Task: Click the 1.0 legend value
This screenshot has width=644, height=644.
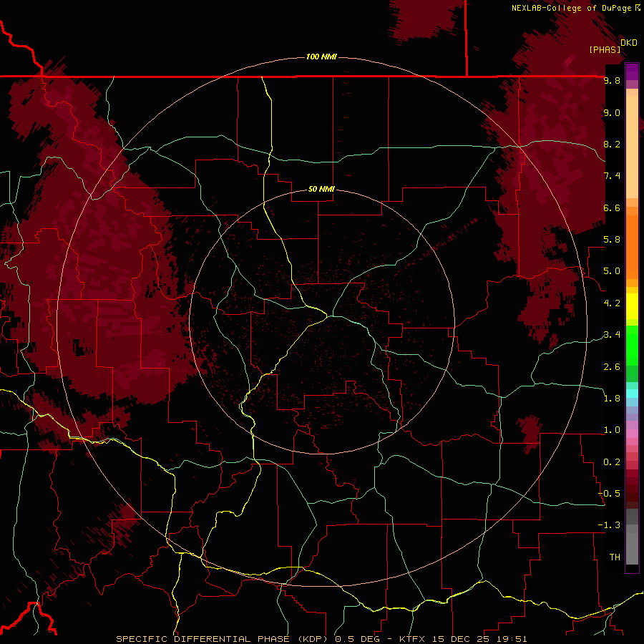Action: [612, 430]
